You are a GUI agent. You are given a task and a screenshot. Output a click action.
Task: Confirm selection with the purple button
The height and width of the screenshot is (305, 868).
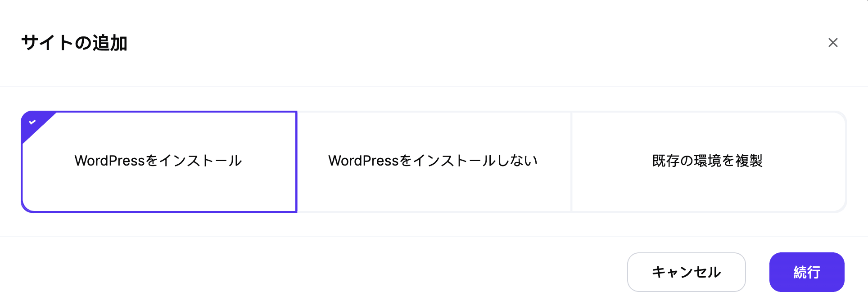(807, 272)
